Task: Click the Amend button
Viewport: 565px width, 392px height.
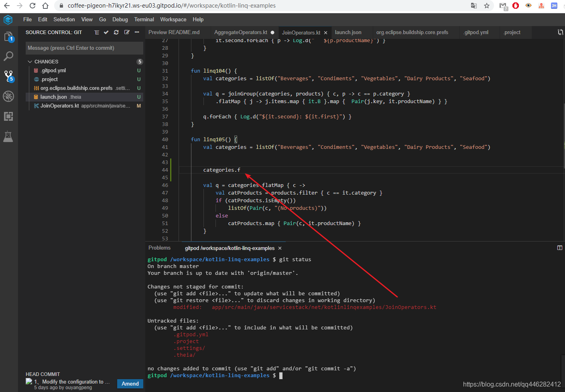Action: [x=130, y=384]
